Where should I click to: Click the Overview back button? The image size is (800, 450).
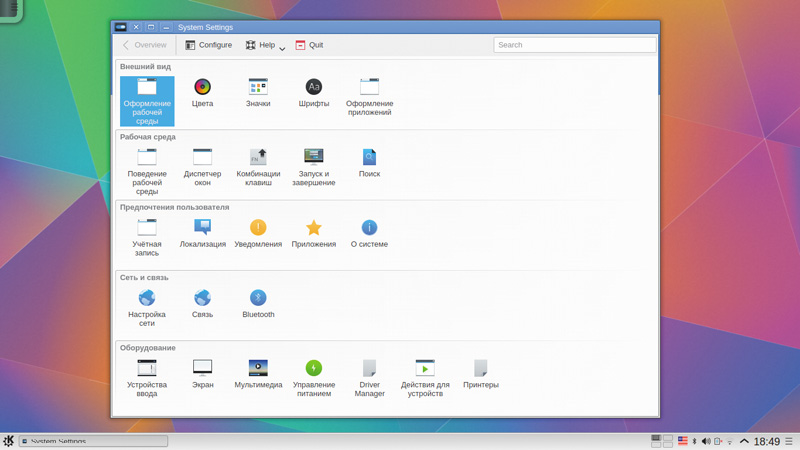tap(145, 45)
